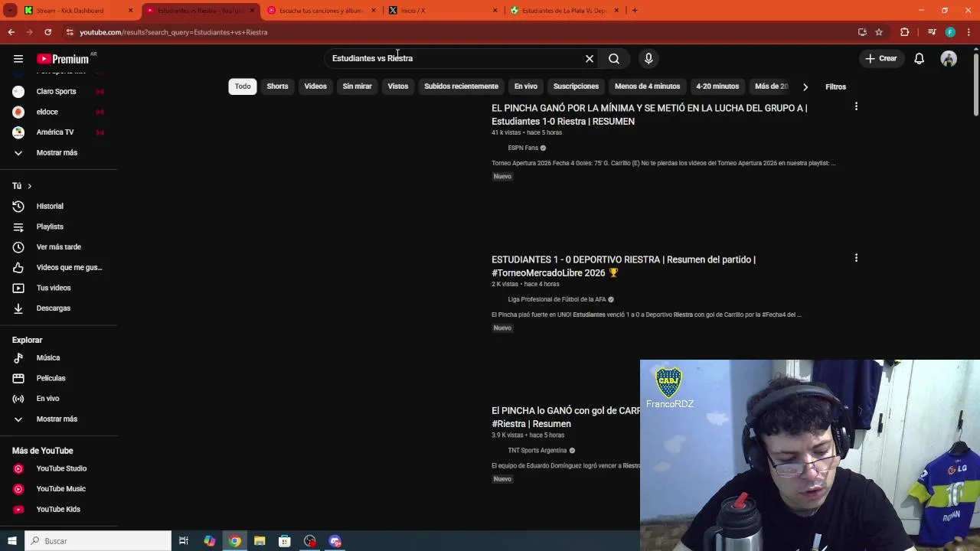980x551 pixels.
Task: Clear the search box with the X
Action: [590, 58]
